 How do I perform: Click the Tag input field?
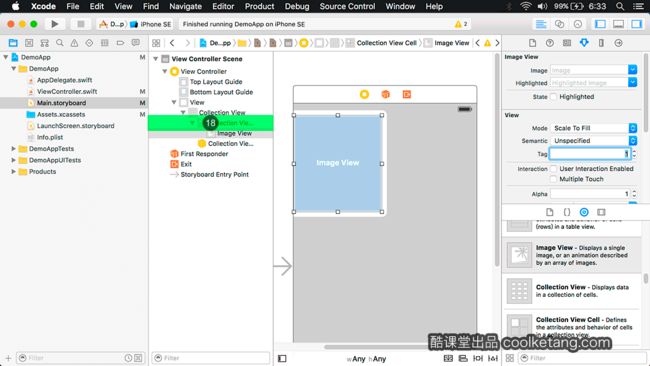[x=589, y=154]
